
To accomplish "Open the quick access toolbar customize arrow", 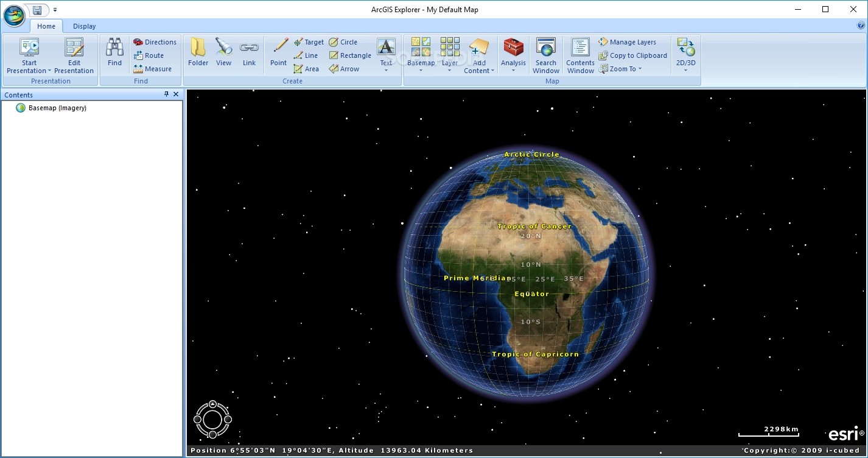I will [55, 10].
